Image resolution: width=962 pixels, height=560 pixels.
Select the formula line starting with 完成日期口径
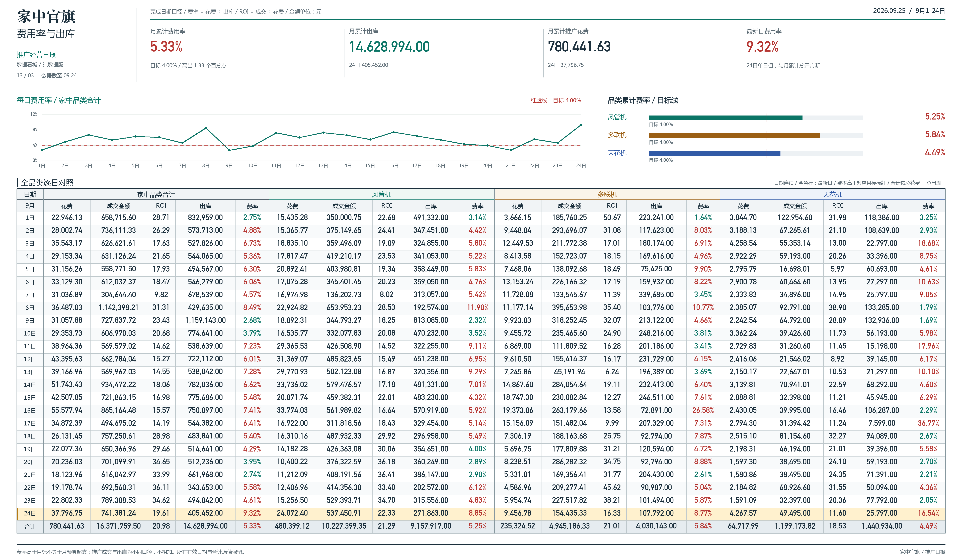pos(236,12)
